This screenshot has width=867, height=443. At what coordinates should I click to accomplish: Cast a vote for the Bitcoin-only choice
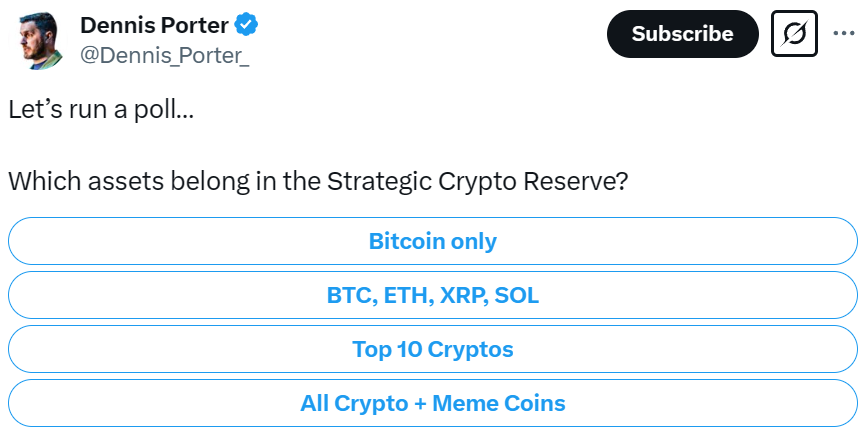click(x=432, y=241)
